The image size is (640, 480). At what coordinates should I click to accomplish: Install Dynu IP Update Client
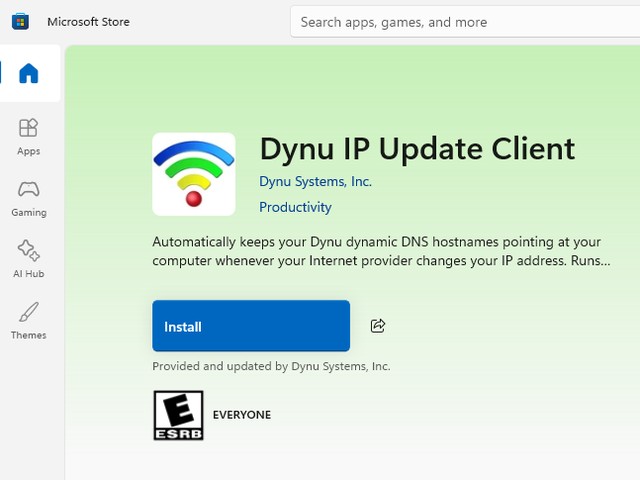(251, 326)
